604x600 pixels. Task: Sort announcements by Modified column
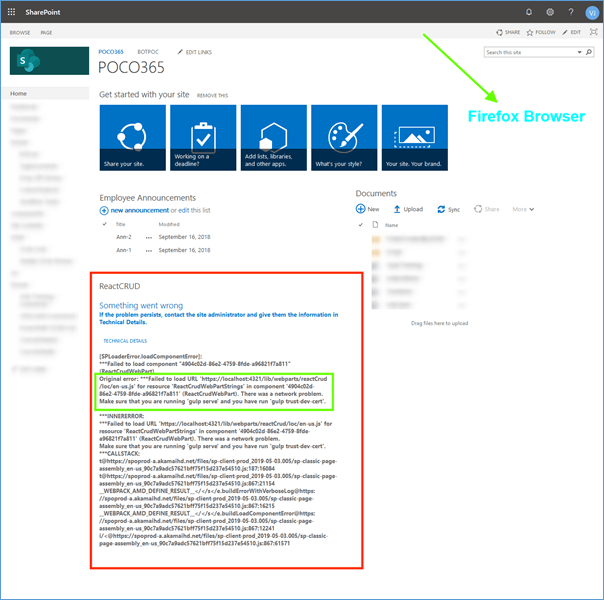tap(169, 224)
